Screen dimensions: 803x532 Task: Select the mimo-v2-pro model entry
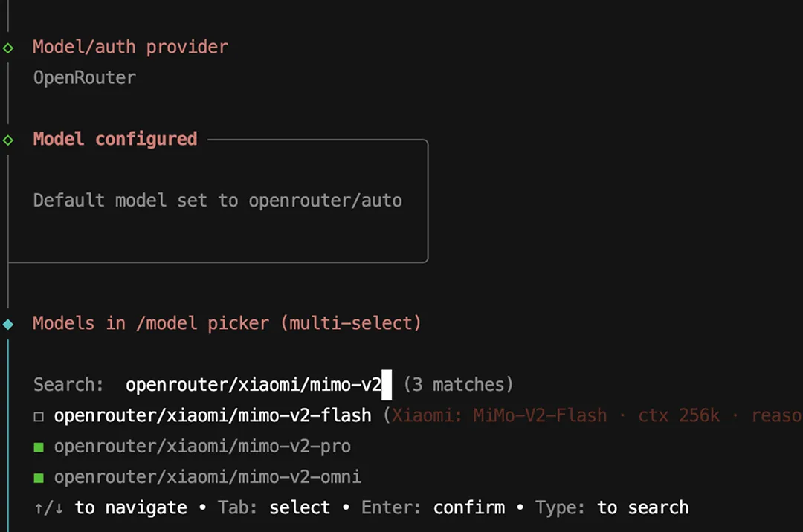(x=202, y=446)
